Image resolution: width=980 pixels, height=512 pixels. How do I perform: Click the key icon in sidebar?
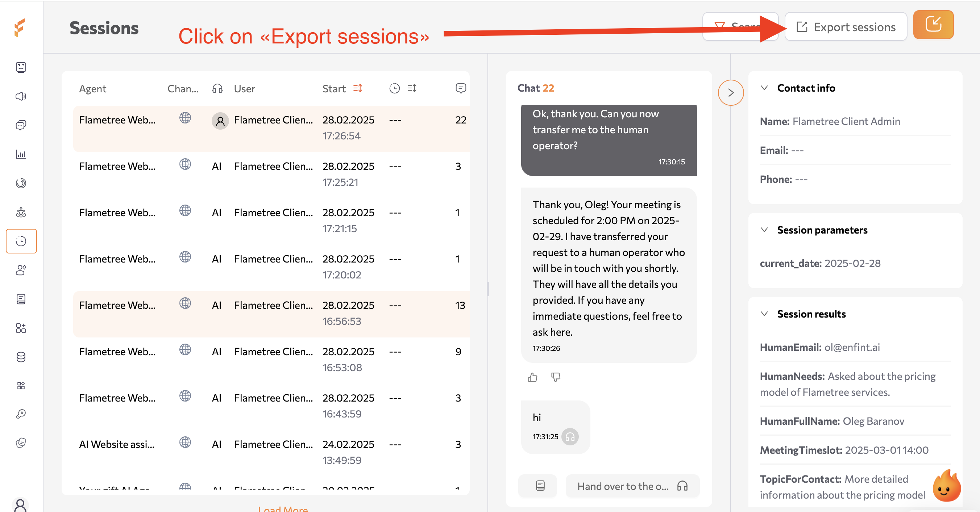[x=21, y=414]
